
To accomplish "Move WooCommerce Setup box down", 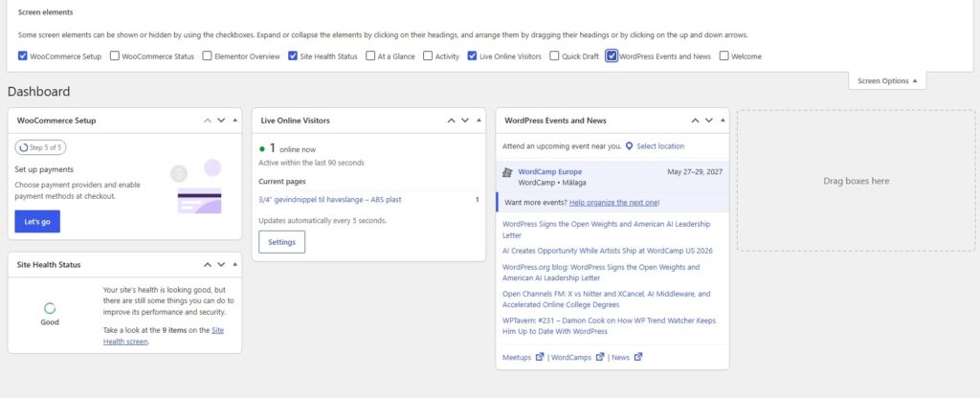I will 221,121.
